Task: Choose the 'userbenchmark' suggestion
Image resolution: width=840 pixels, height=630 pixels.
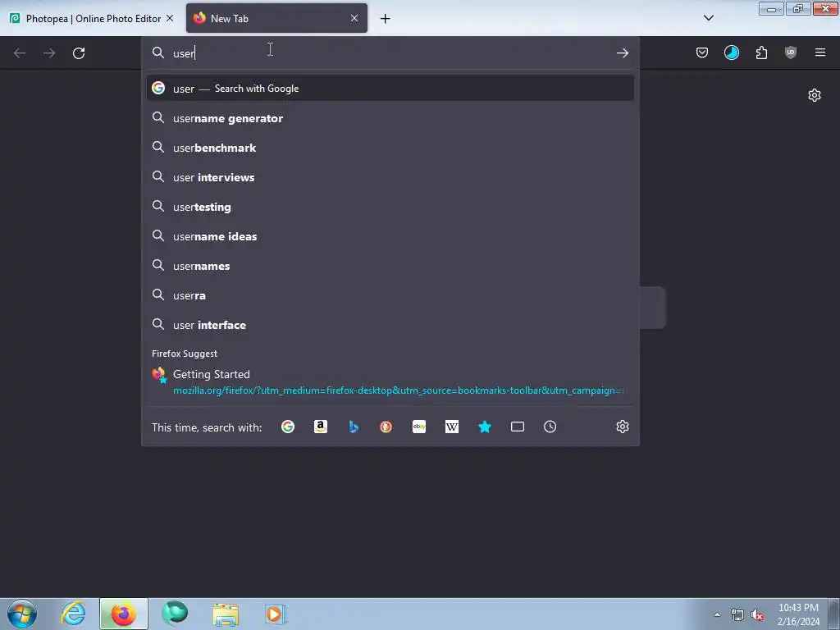Action: tap(390, 148)
